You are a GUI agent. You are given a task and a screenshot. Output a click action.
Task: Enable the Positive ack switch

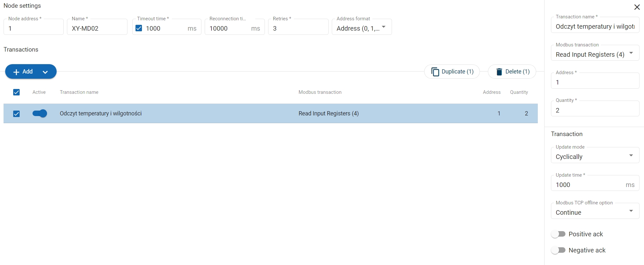click(x=558, y=234)
